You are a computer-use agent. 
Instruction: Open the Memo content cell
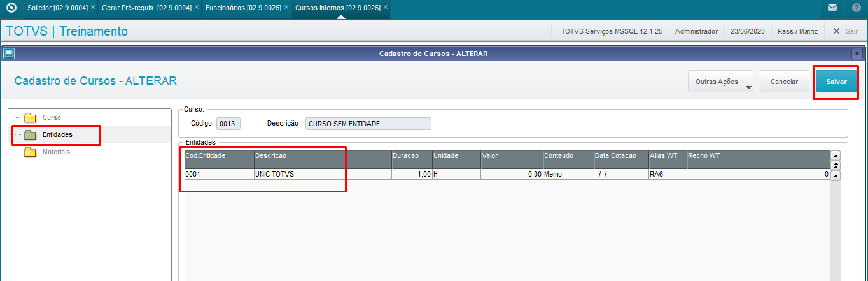click(568, 174)
